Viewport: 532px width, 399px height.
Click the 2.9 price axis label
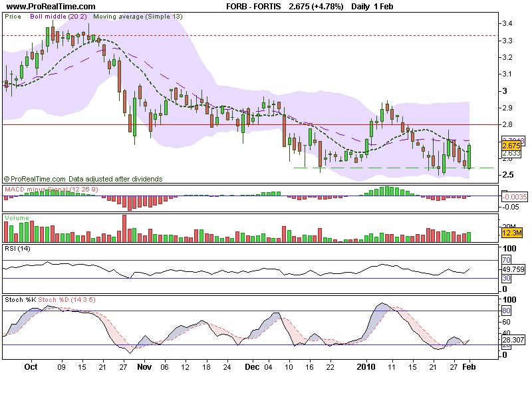pos(507,108)
